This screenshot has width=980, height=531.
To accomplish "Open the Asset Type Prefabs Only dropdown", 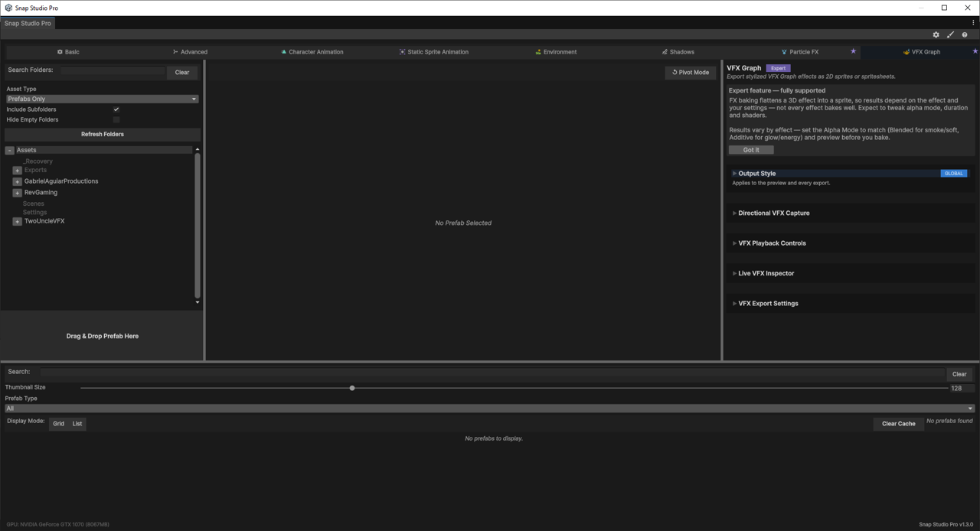I will point(103,99).
